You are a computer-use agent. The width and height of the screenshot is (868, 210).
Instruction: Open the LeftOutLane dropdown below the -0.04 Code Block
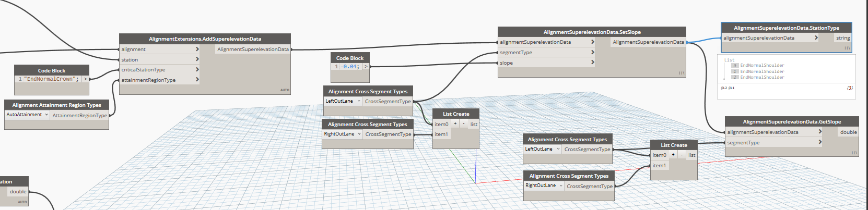[x=343, y=101]
